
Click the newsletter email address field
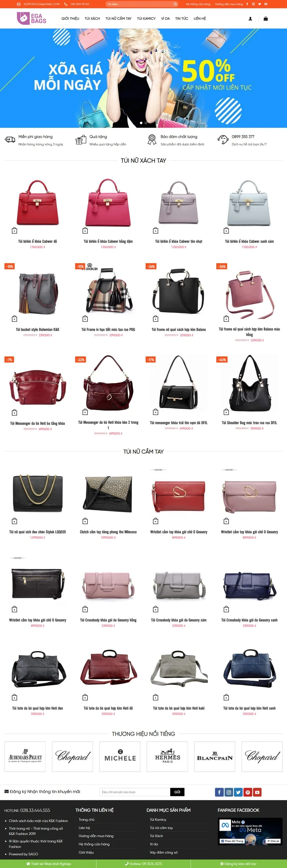[135, 792]
